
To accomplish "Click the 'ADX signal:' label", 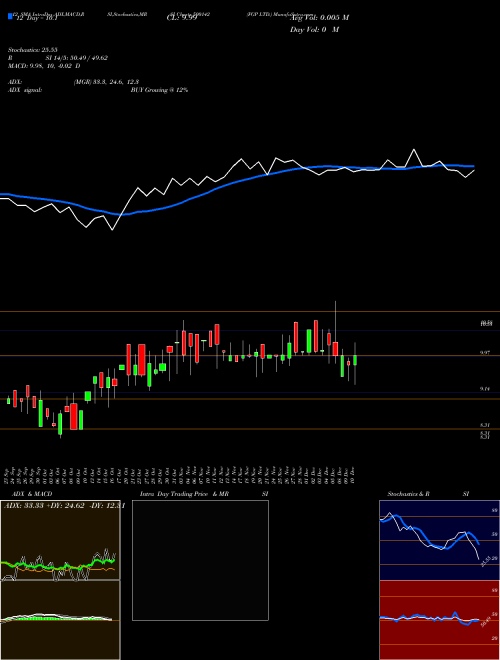I will (25, 90).
